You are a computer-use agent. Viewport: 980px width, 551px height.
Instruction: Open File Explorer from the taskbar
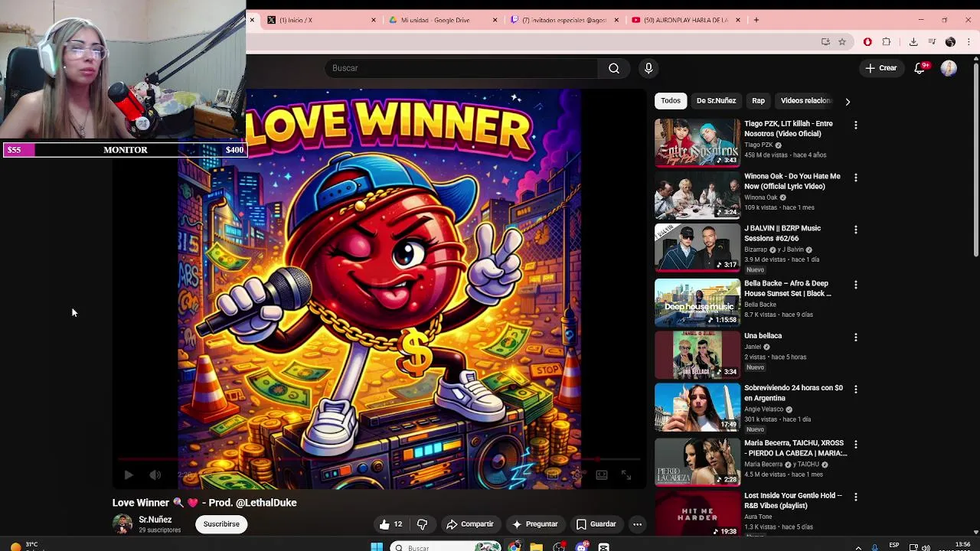tap(536, 546)
